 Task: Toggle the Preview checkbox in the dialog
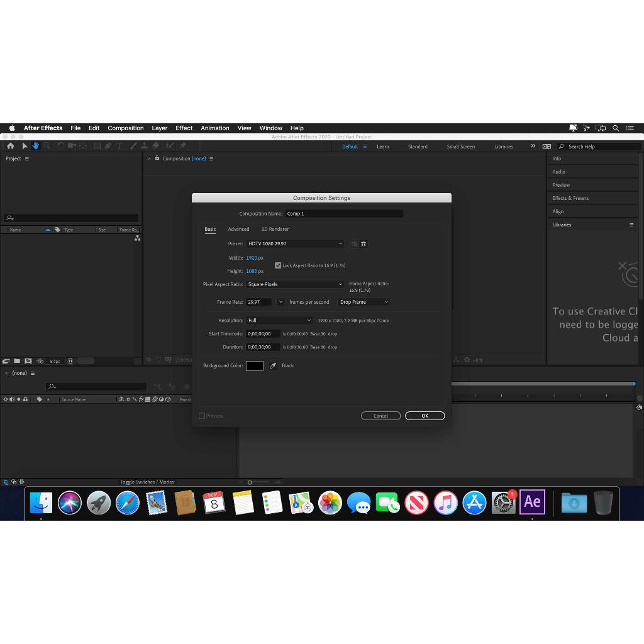click(202, 416)
